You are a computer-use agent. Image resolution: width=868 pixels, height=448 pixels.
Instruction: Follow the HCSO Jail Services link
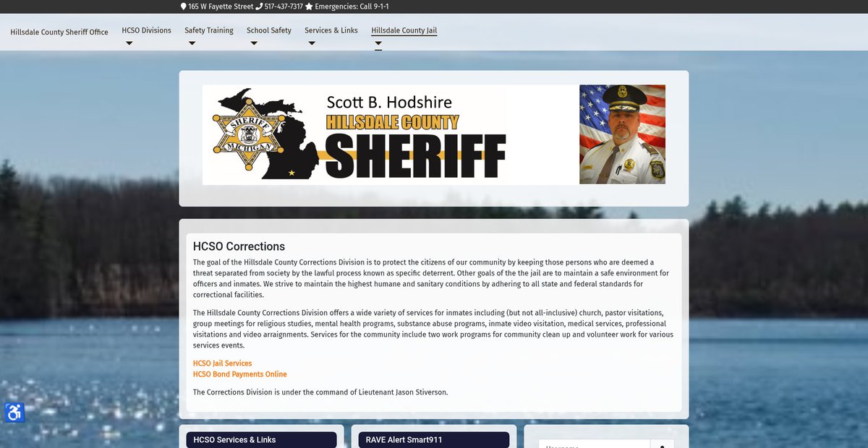tap(222, 363)
